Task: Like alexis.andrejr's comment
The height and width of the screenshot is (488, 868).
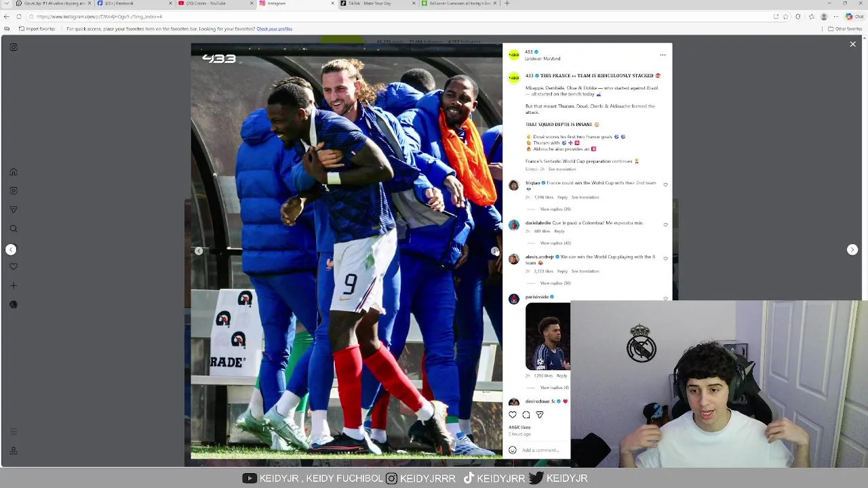Action: pyautogui.click(x=665, y=258)
